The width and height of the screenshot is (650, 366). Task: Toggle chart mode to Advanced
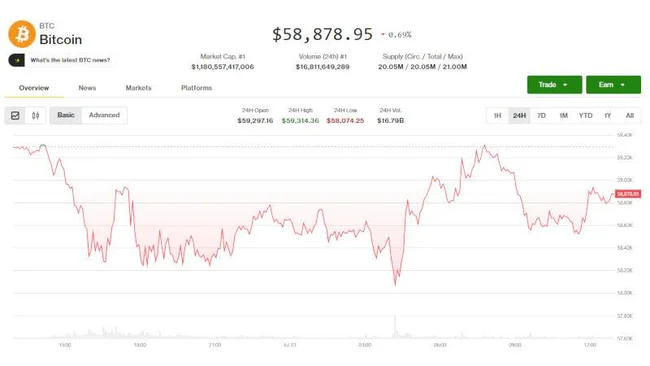[104, 115]
